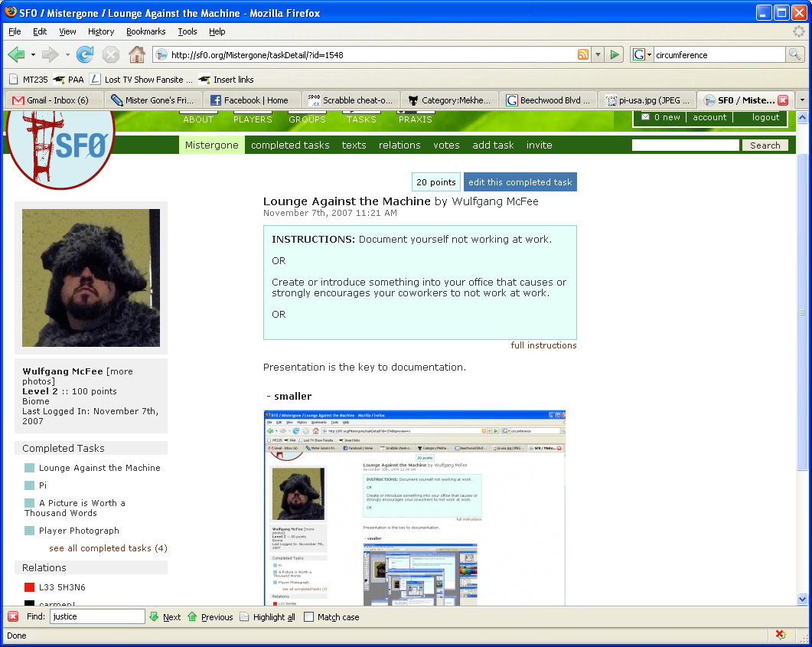Switch to the Beechwood Blvd tab
Image resolution: width=812 pixels, height=647 pixels.
(548, 100)
